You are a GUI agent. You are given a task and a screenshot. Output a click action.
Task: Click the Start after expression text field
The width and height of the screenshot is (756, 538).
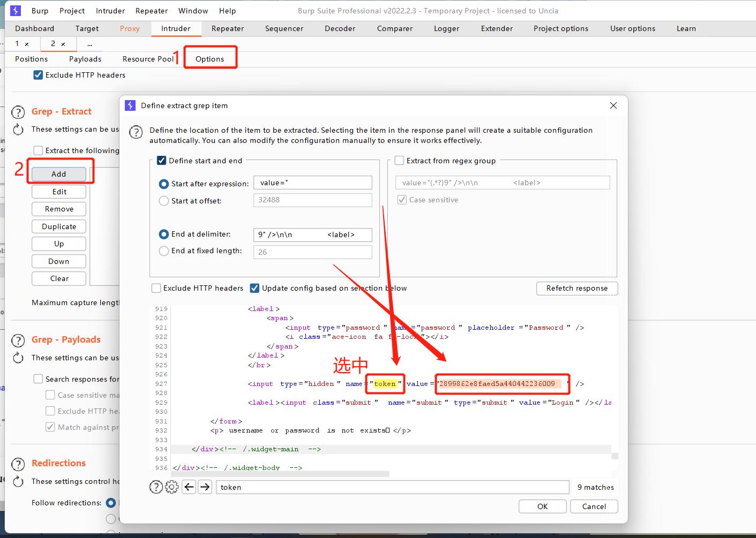coord(312,183)
